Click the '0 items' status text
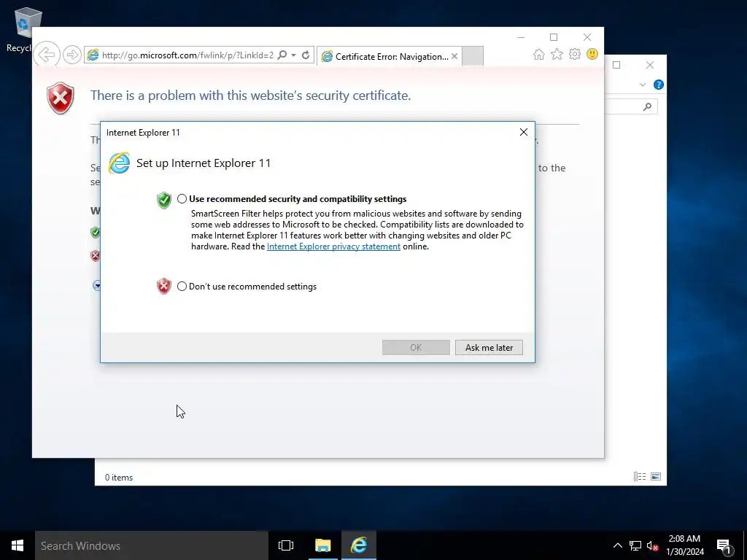Image resolution: width=747 pixels, height=560 pixels. click(x=119, y=477)
